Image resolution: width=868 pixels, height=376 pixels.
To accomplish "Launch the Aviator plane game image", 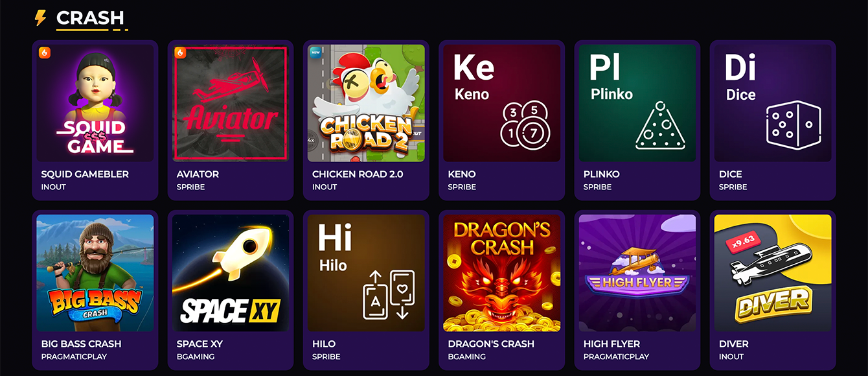I will pos(231,103).
